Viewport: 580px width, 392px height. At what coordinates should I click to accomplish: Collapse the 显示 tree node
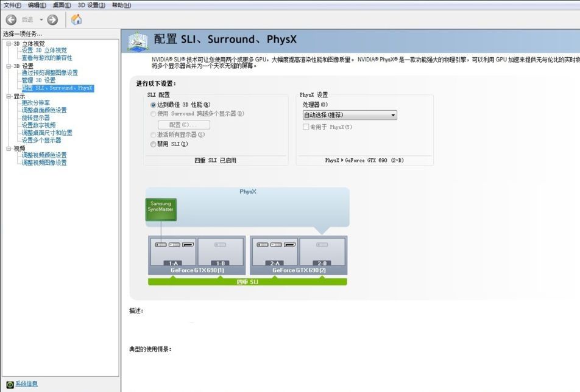(x=9, y=96)
